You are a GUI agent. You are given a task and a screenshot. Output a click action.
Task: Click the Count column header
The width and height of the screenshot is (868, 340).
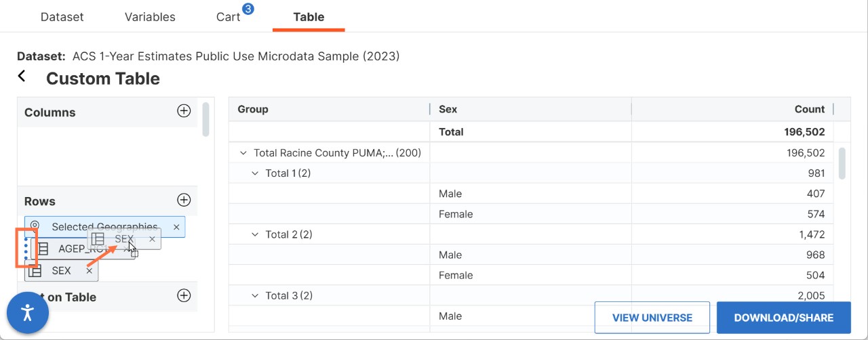click(810, 109)
